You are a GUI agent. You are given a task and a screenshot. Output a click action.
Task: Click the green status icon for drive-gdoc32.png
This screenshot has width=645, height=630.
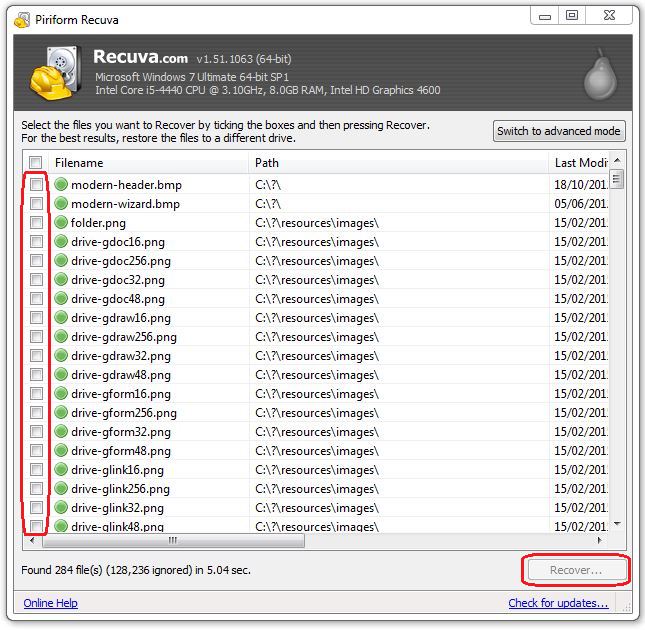coord(61,279)
